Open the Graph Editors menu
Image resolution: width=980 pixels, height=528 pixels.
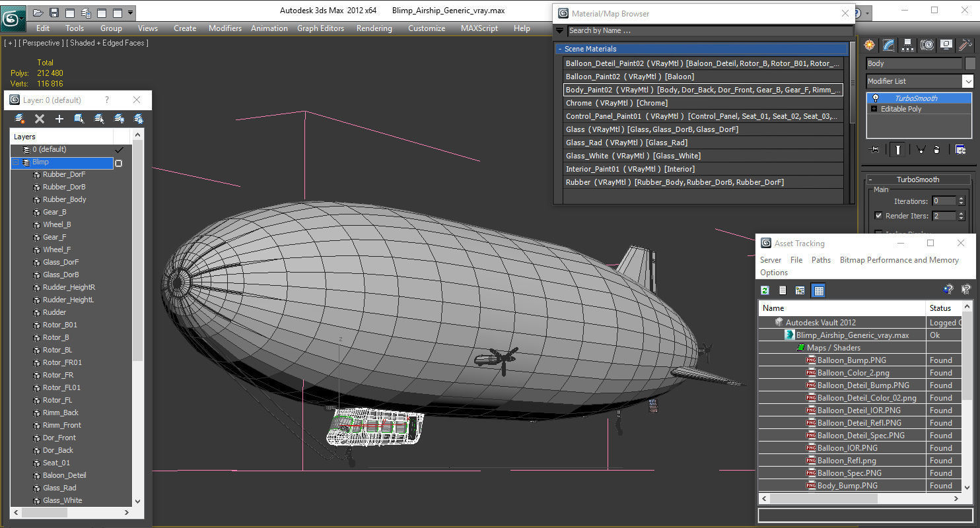tap(320, 28)
